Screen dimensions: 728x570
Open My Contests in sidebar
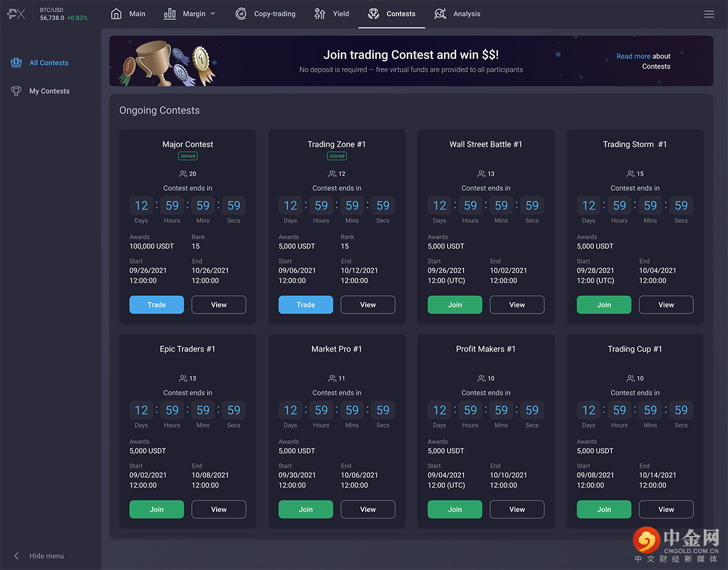click(50, 91)
